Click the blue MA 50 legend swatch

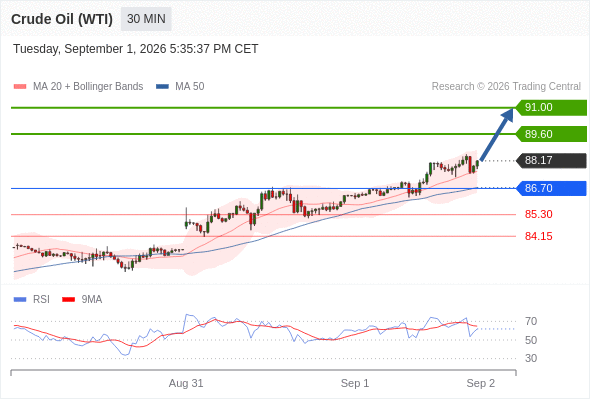click(162, 87)
